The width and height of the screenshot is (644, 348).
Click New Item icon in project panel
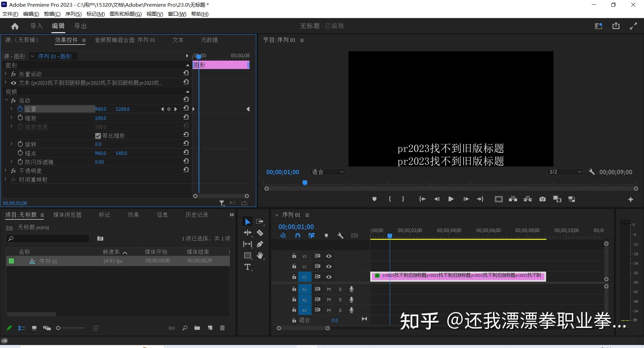click(210, 328)
